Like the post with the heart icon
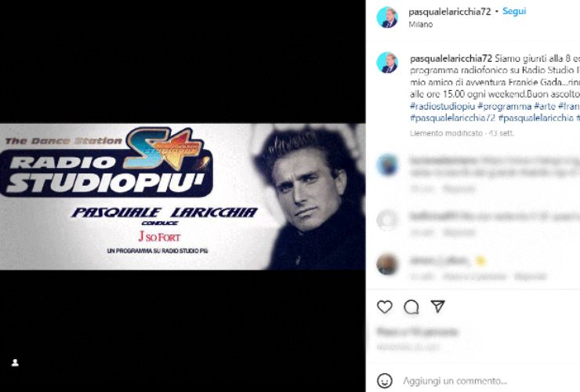The height and width of the screenshot is (392, 580). [385, 307]
